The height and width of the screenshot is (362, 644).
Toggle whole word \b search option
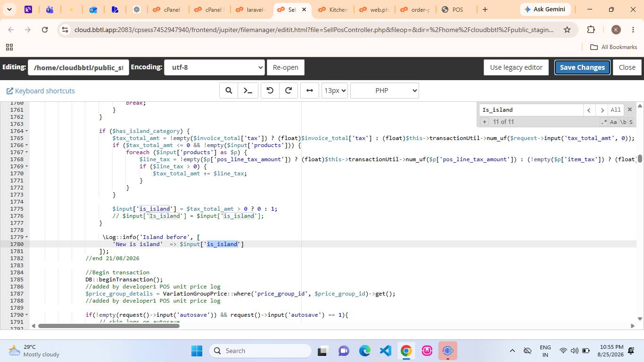pyautogui.click(x=623, y=122)
